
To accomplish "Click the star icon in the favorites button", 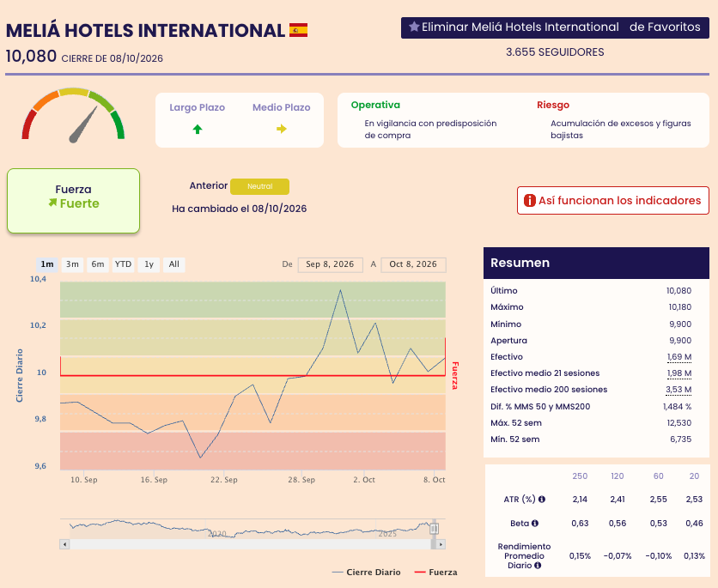I will pos(414,27).
